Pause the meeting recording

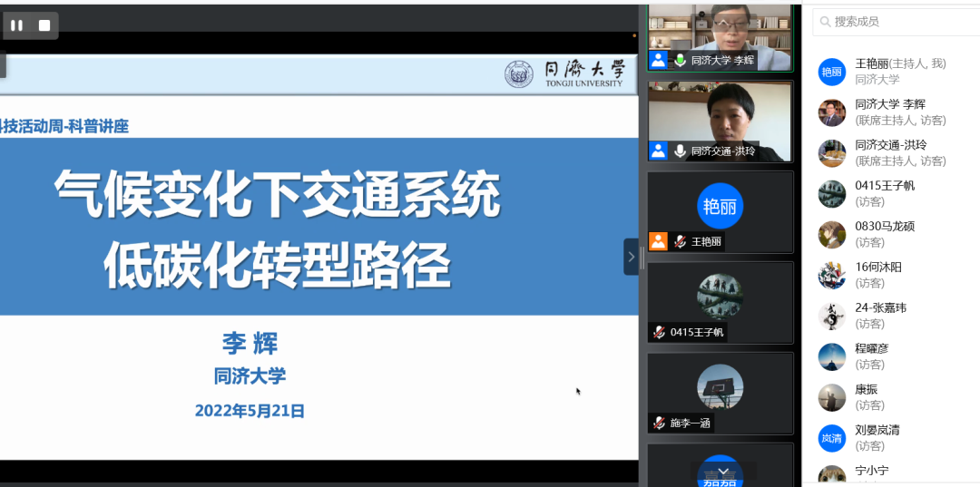[x=16, y=25]
